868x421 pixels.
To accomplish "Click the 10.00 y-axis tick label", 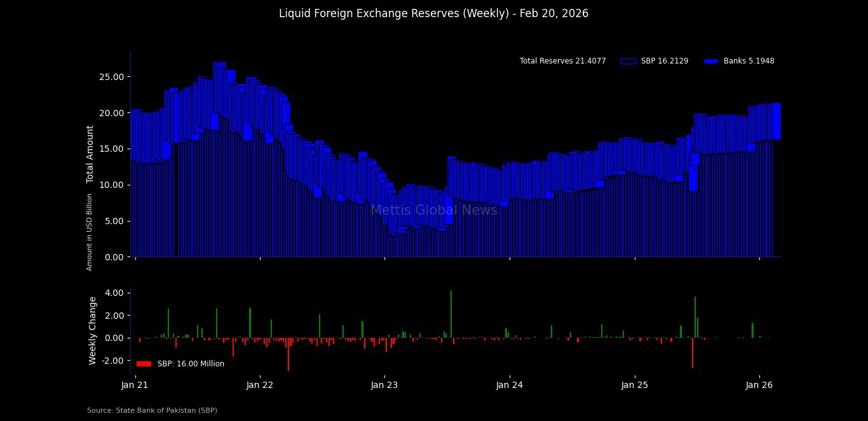I will pyautogui.click(x=112, y=185).
